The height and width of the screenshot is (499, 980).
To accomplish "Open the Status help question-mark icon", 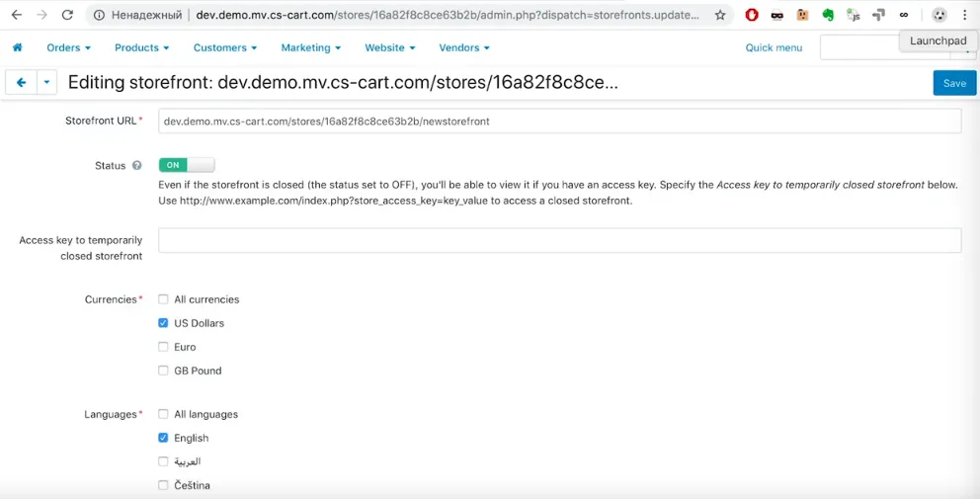I will [x=137, y=166].
